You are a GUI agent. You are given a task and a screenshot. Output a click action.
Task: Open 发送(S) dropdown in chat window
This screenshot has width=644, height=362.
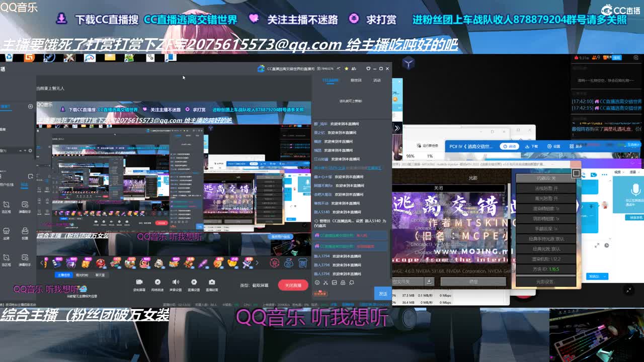(598, 276)
